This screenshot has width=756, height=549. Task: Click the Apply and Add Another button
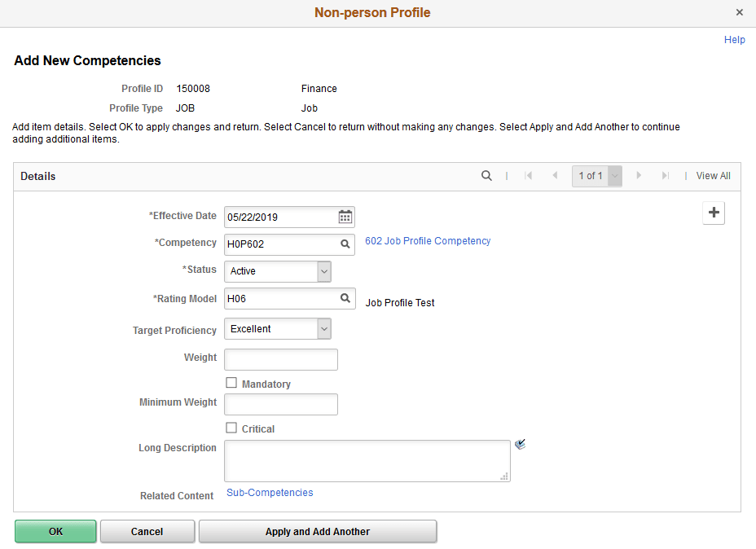317,531
